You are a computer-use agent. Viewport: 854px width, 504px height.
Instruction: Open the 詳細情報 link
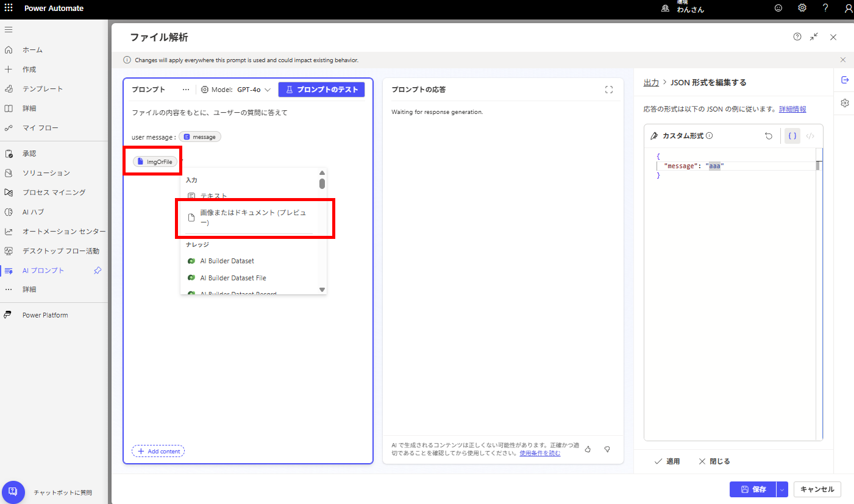coord(792,108)
